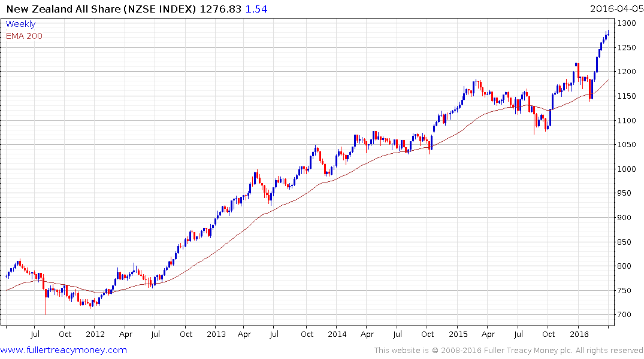Click the 1150 price axis label
The image size is (644, 359).
627,96
